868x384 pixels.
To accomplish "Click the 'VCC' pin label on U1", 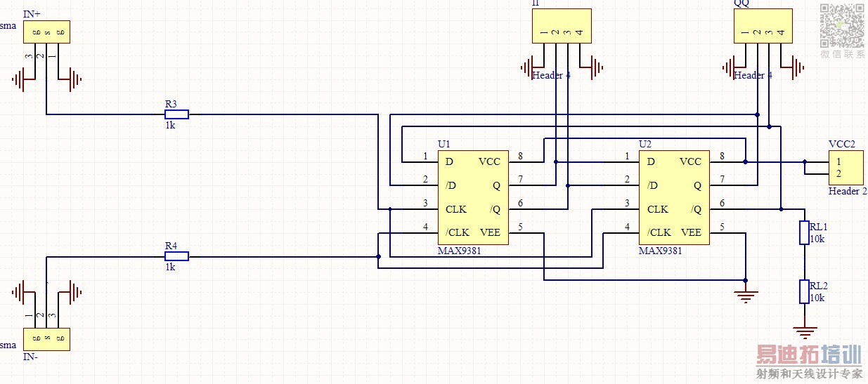I will [490, 161].
